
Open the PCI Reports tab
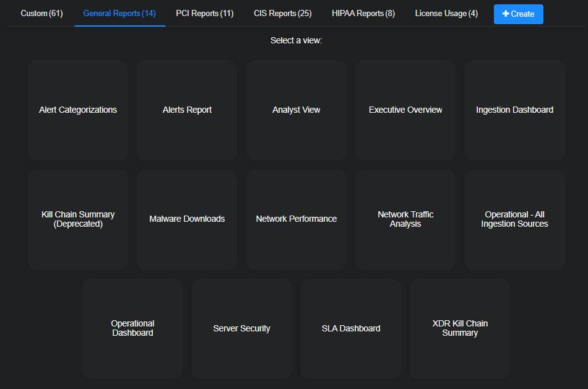pyautogui.click(x=204, y=13)
